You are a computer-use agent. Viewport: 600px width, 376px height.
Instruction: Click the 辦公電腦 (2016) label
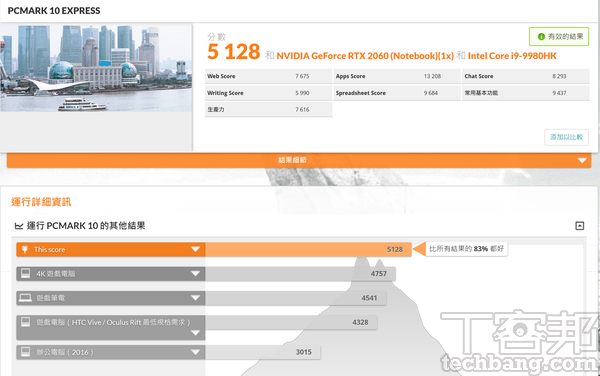point(65,352)
